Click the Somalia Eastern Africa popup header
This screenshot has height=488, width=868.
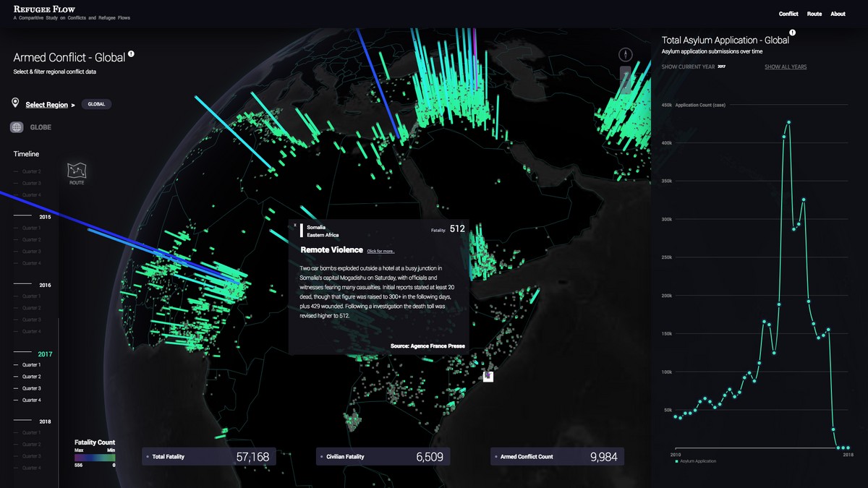319,231
